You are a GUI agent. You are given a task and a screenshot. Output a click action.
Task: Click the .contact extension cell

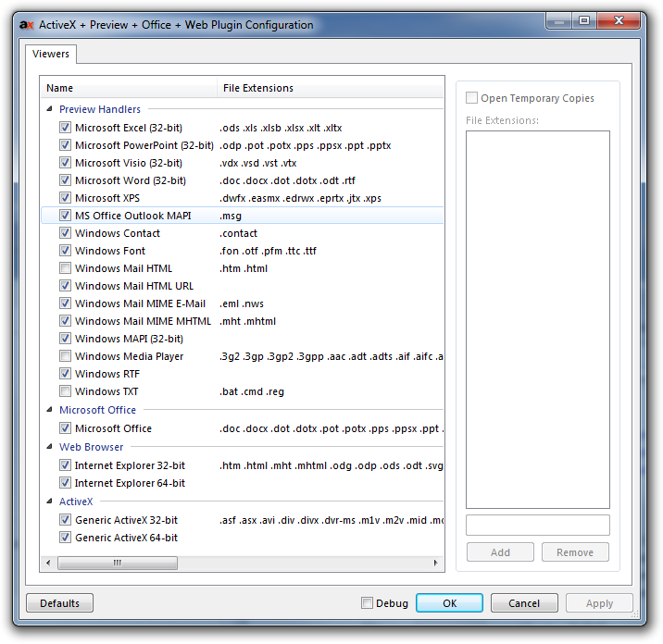(x=239, y=233)
